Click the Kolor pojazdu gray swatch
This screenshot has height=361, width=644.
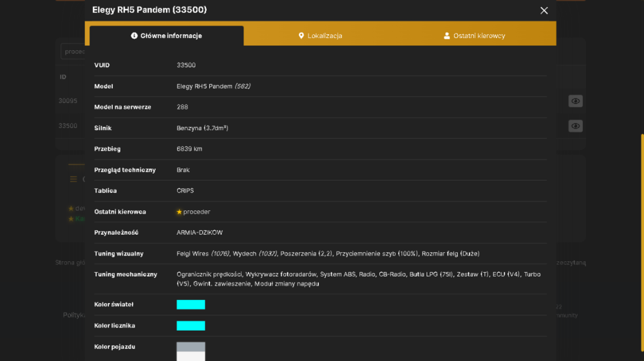tap(191, 347)
